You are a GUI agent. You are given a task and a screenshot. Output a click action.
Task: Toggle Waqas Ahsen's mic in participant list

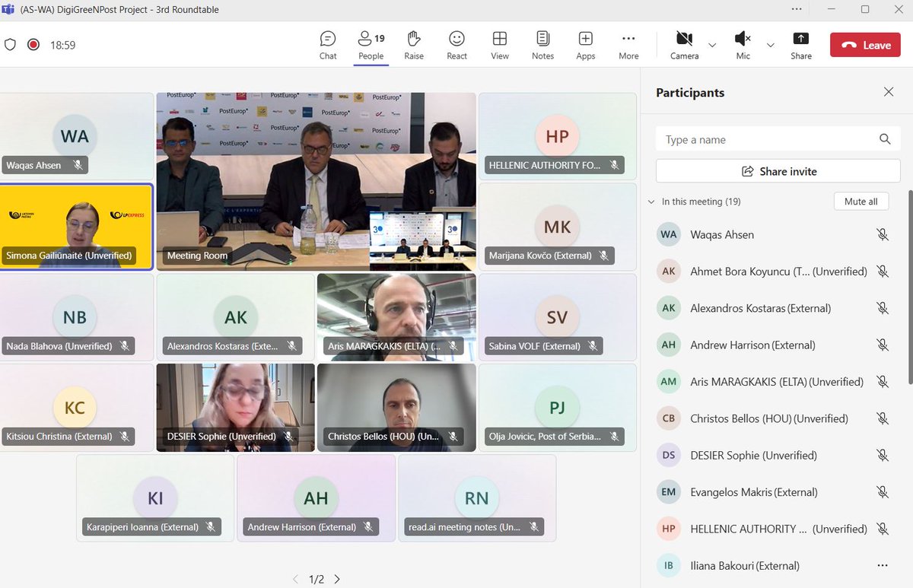click(882, 234)
